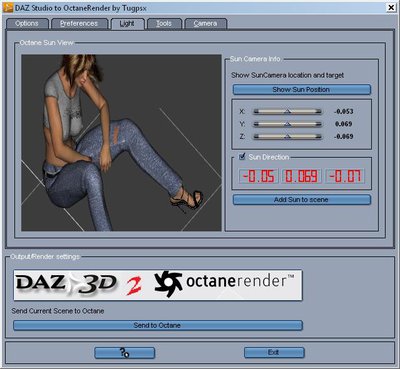Toggle the Sun Direction checkbox
Image resolution: width=400 pixels, height=369 pixels.
pyautogui.click(x=242, y=156)
